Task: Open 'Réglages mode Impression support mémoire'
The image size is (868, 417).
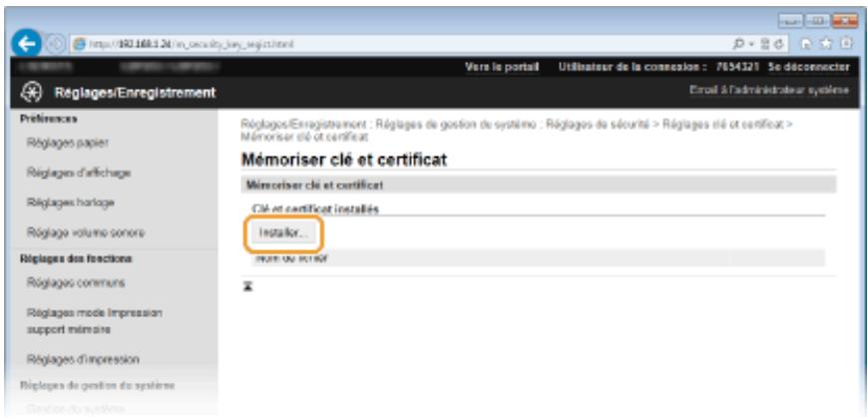Action: tap(95, 321)
